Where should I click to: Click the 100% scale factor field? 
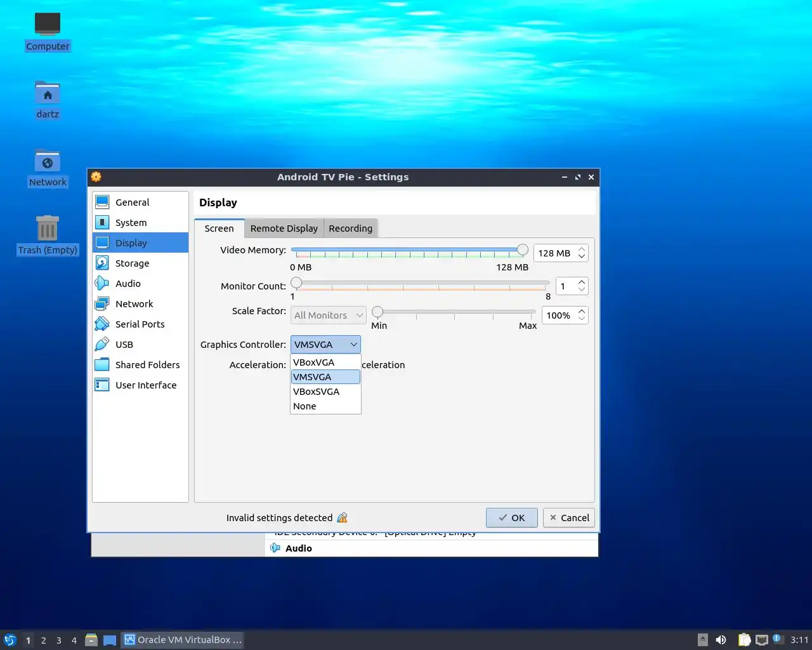(x=559, y=315)
